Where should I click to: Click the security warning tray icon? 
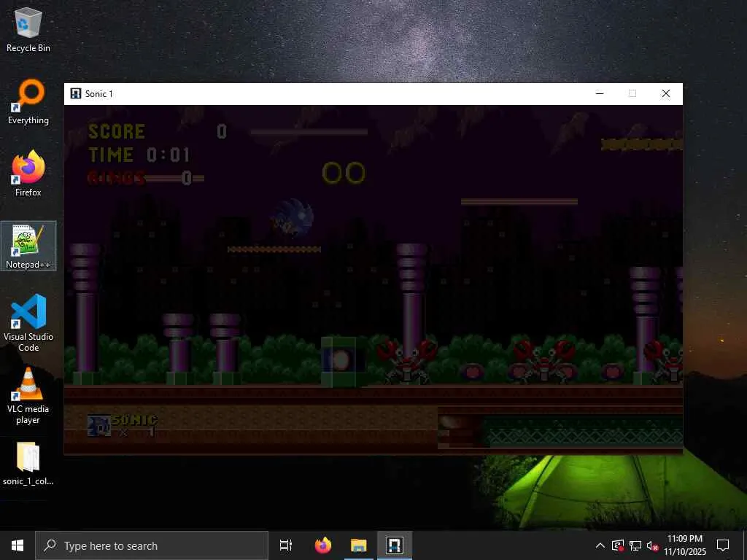pyautogui.click(x=618, y=545)
